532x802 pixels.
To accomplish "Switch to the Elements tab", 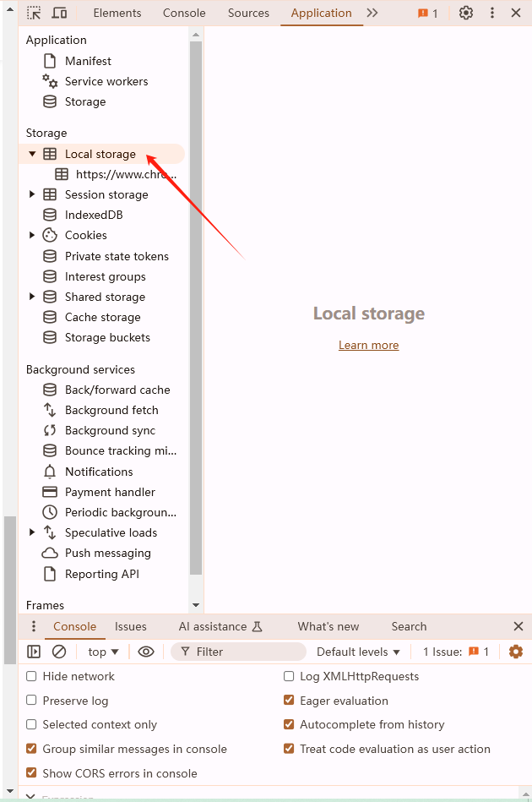I will click(117, 13).
